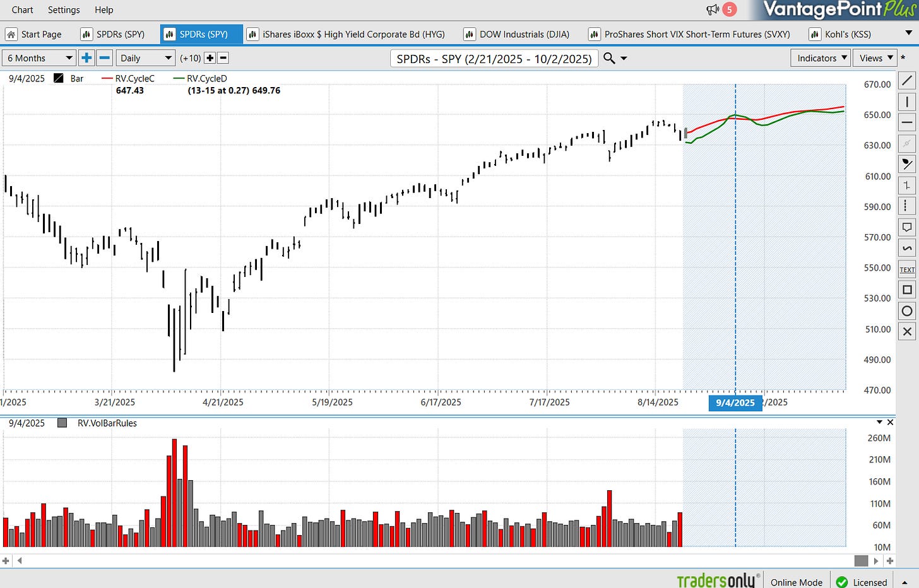The height and width of the screenshot is (588, 919).
Task: Switch to the Kohl's (KSS) tab
Action: pyautogui.click(x=841, y=34)
